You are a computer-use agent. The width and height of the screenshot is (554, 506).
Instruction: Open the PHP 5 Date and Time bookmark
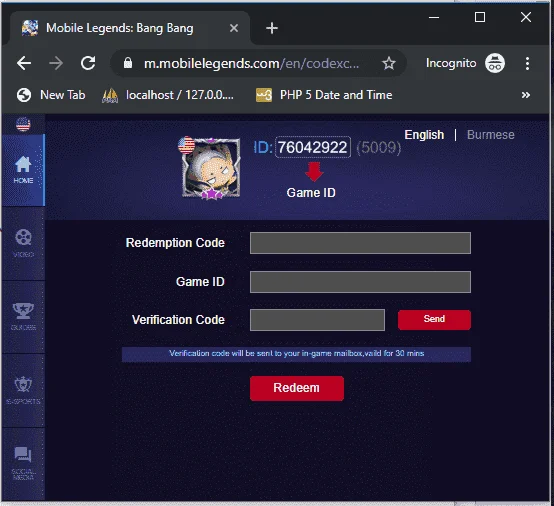click(x=324, y=95)
